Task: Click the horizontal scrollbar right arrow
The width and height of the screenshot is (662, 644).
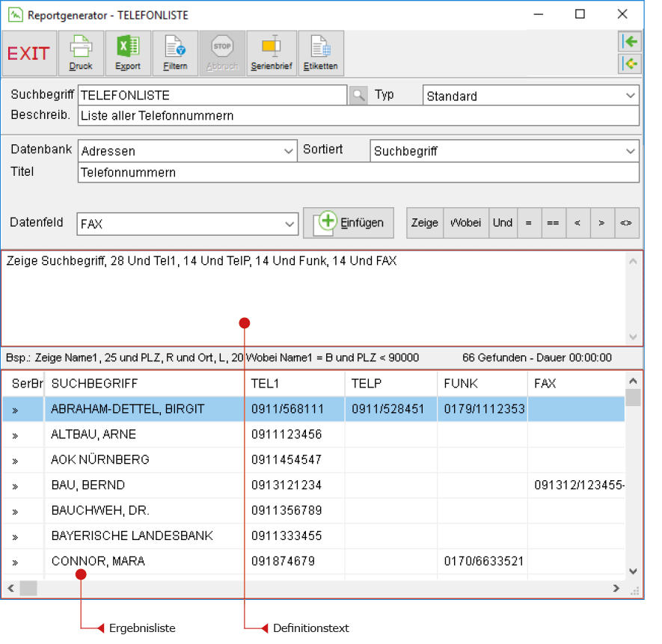Action: [616, 588]
